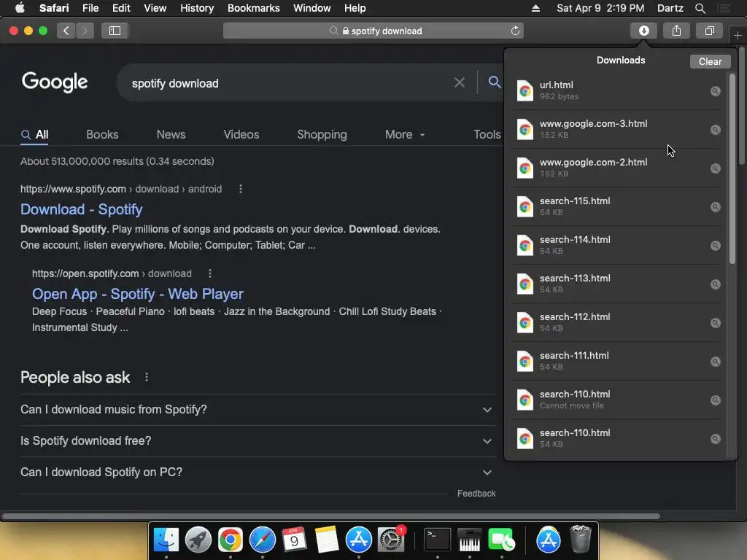This screenshot has width=747, height=560.
Task: Expand 'Can I download Spotify on PC?'
Action: [258, 472]
